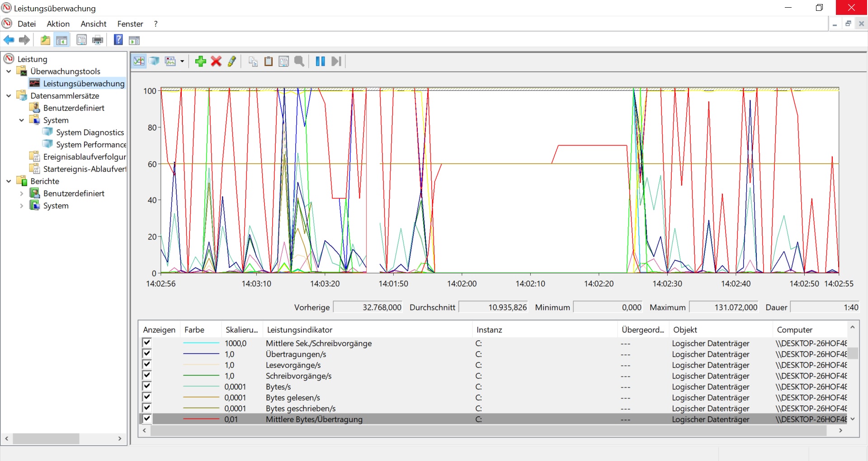868x461 pixels.
Task: Uncheck the Mittlere Bytes/Übertragung counter checkbox
Action: (x=147, y=419)
